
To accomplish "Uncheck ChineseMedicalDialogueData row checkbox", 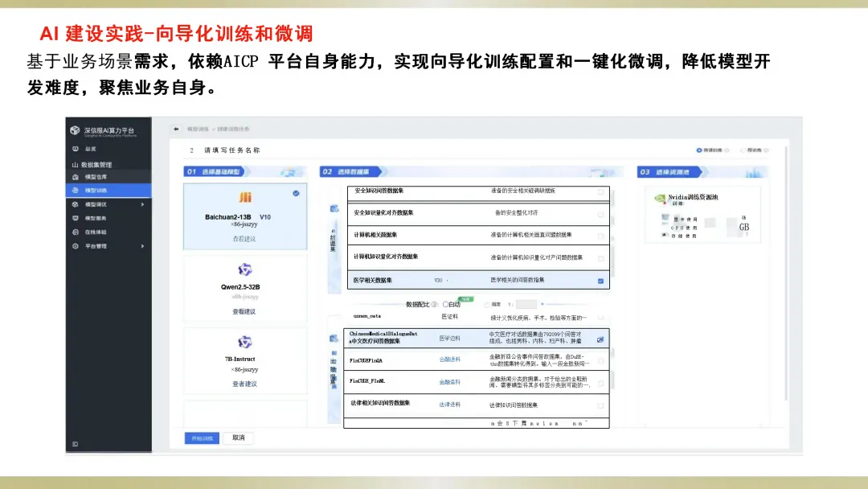I will point(600,339).
